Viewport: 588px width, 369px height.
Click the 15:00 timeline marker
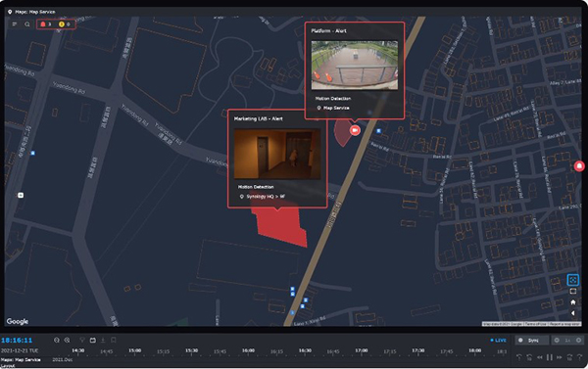click(134, 350)
